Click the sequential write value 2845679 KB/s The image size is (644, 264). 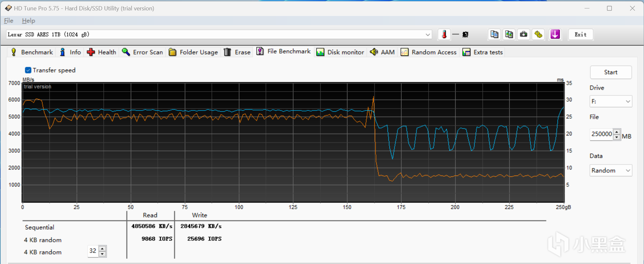(201, 226)
